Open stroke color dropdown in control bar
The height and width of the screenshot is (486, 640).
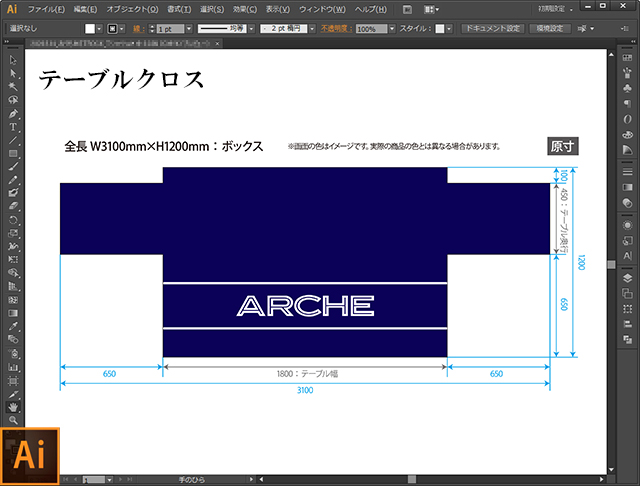[x=122, y=29]
